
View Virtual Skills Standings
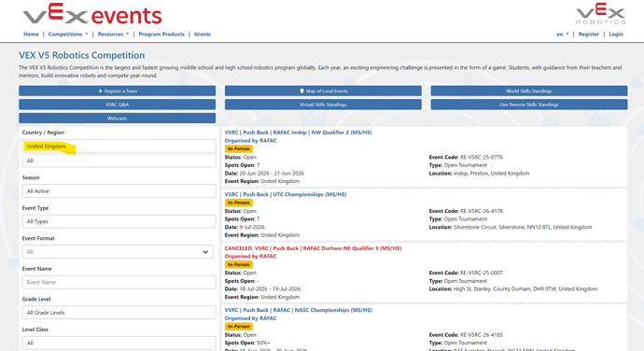click(323, 105)
